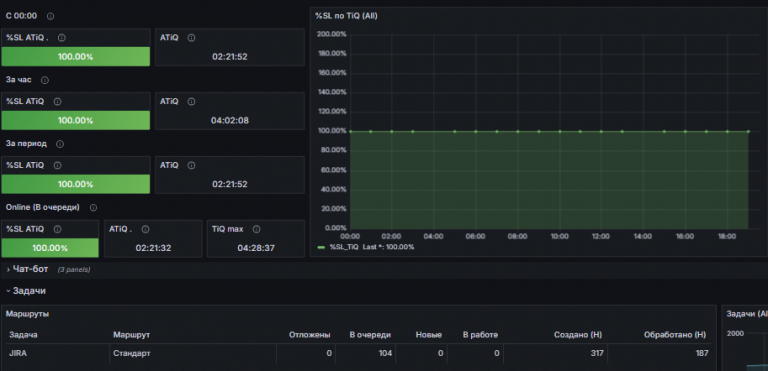Click info icon beside 'За период' heading

click(60, 144)
